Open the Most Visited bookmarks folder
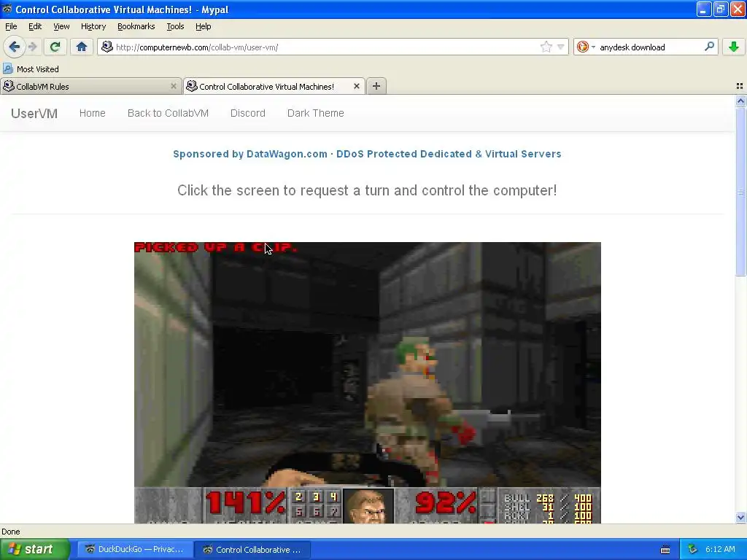Viewport: 747px width, 560px height. click(31, 69)
